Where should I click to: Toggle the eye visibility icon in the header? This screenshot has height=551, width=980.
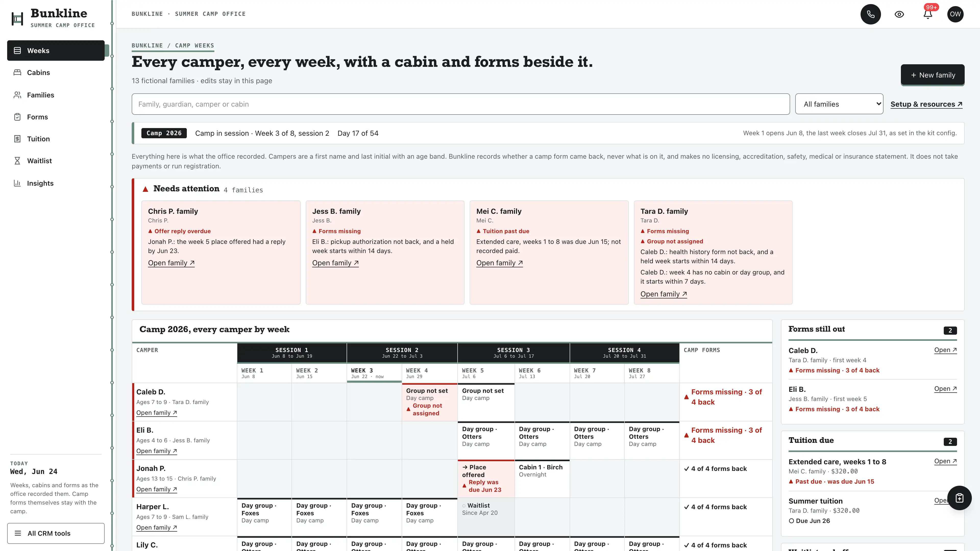(899, 14)
